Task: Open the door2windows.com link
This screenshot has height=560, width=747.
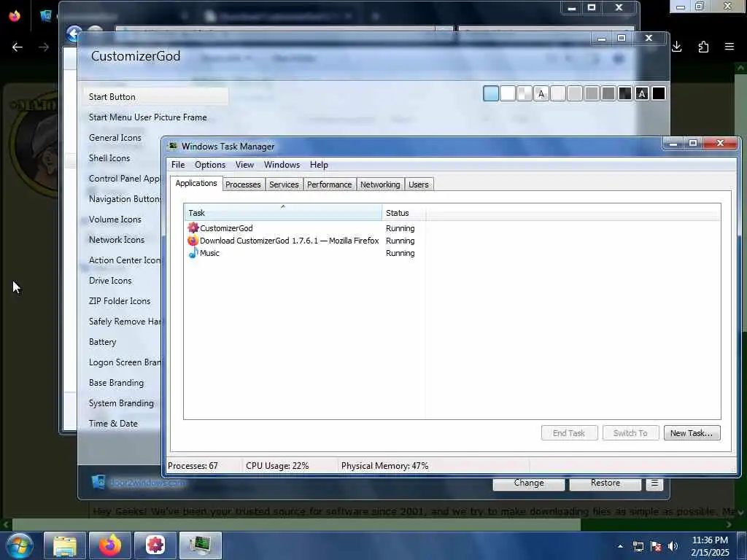Action: (x=147, y=483)
